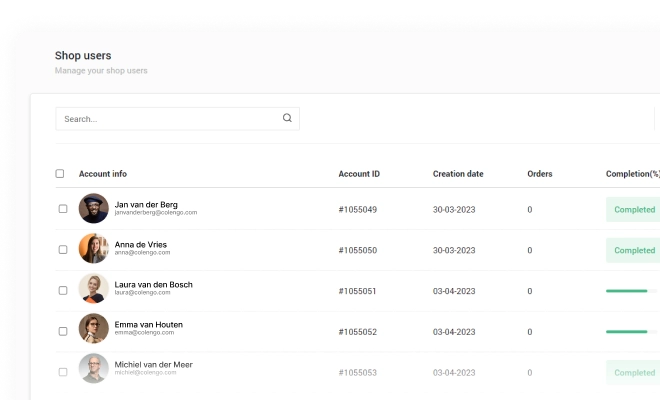
Task: Click the Orders column header
Action: tap(540, 174)
